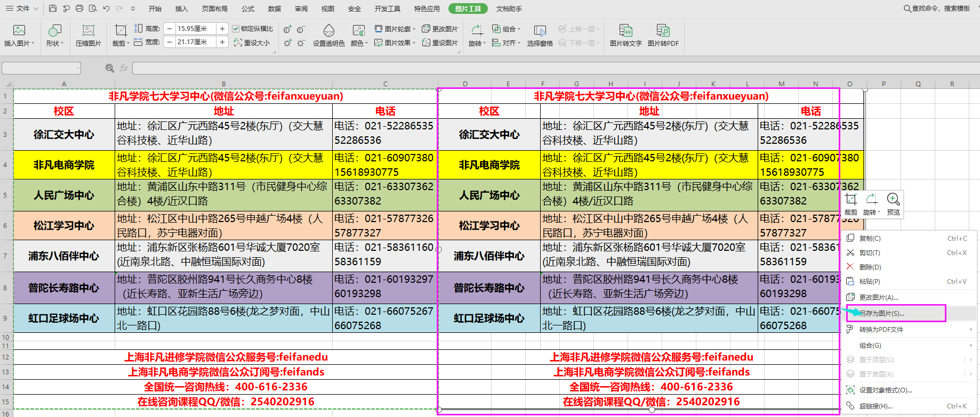Open the Formulas (公式) tab
Screen dimensions: 980x417
click(x=248, y=9)
